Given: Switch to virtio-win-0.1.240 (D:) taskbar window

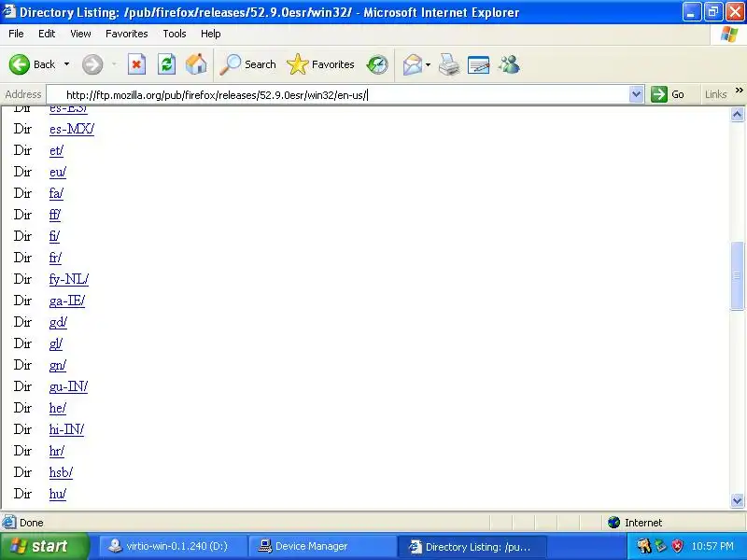Looking at the screenshot, I should (173, 546).
